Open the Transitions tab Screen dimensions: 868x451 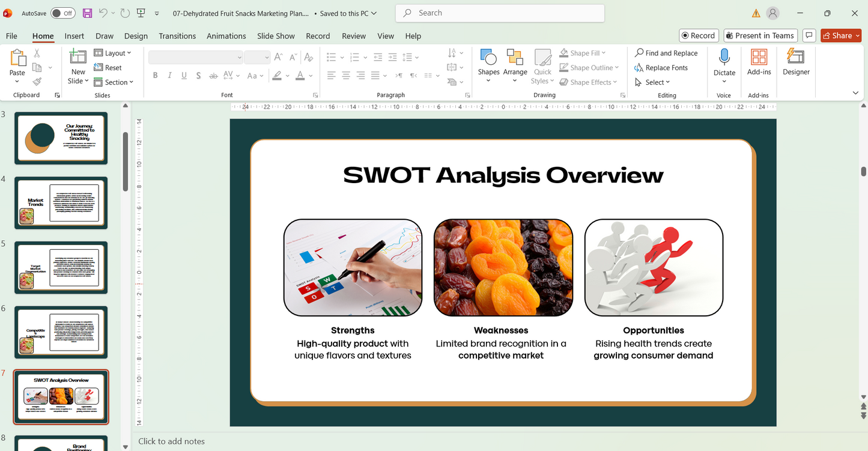pyautogui.click(x=177, y=36)
